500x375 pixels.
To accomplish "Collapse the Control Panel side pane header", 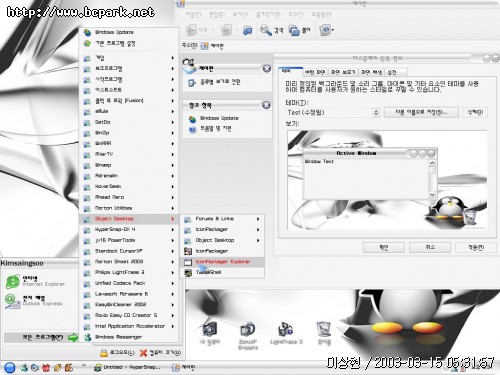I will 266,68.
